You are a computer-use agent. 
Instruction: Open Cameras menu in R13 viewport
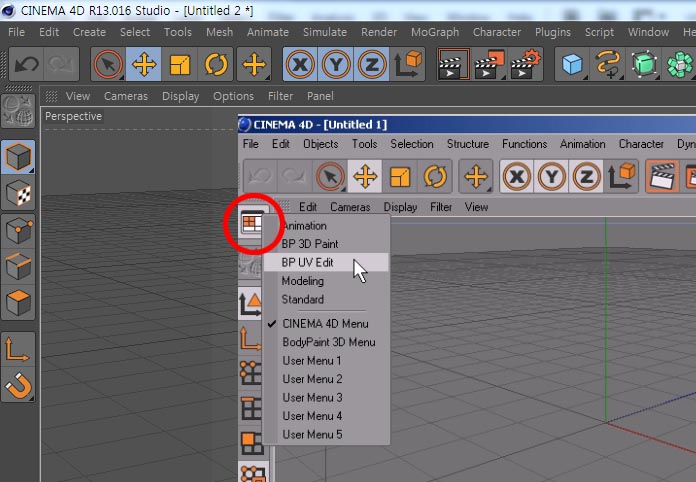(x=126, y=96)
